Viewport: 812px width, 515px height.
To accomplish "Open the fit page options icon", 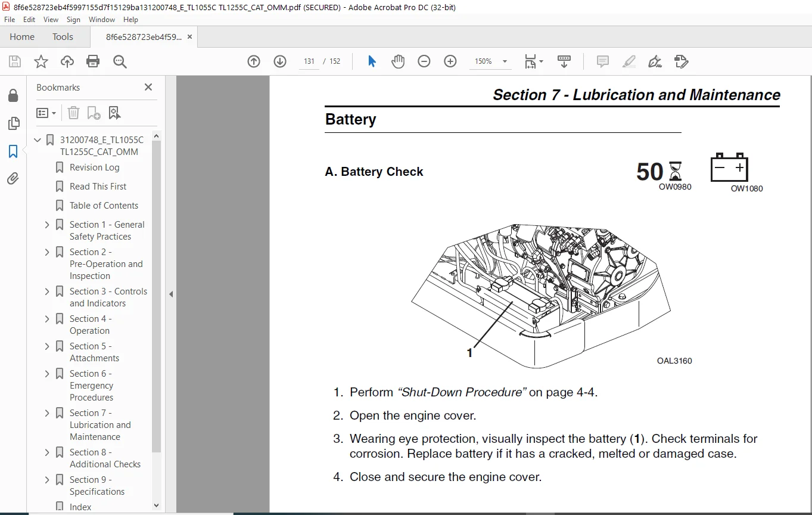I will tap(533, 61).
